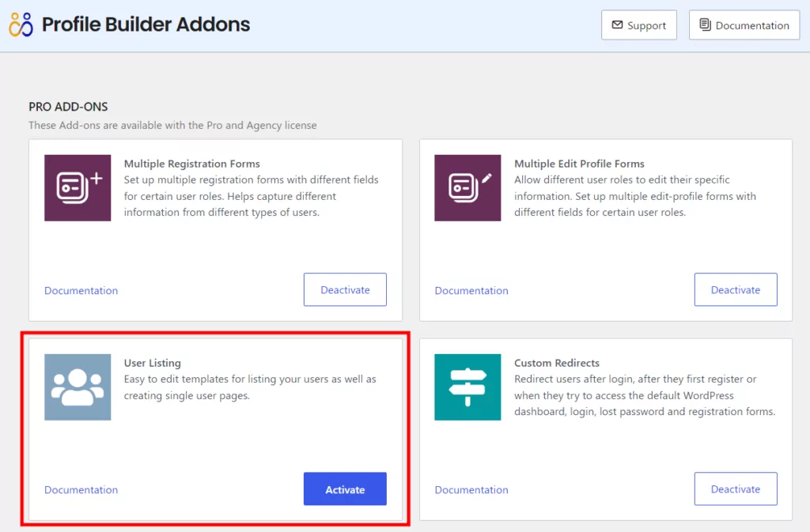The width and height of the screenshot is (810, 532).
Task: Open Documentation link for Custom Redirects
Action: [x=471, y=489]
